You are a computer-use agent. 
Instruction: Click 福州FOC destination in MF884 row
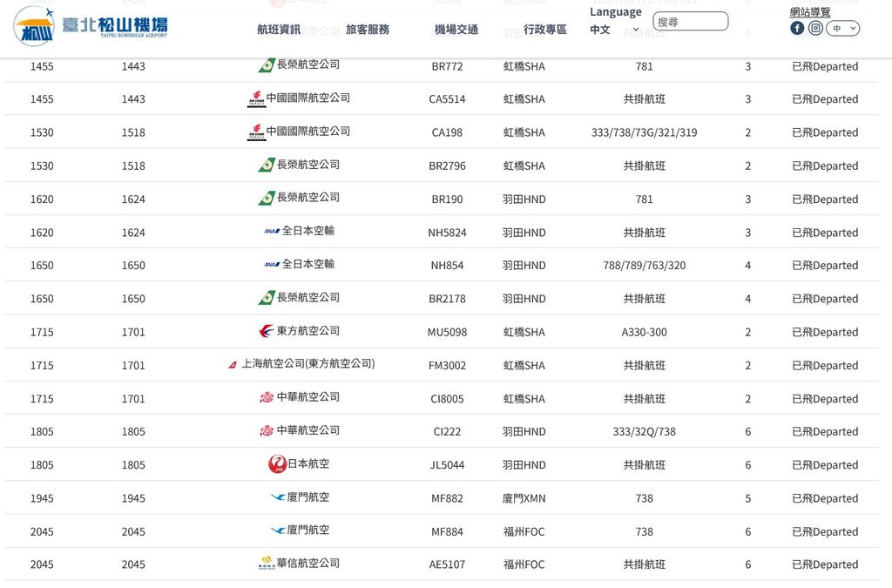524,532
